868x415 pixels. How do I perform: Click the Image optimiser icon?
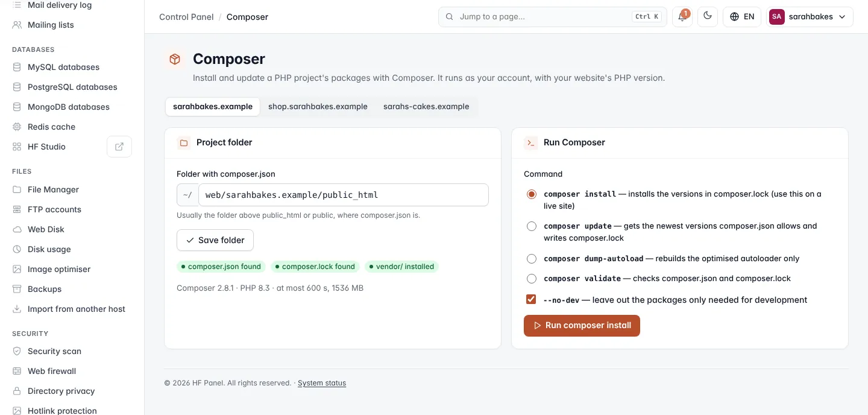(17, 269)
